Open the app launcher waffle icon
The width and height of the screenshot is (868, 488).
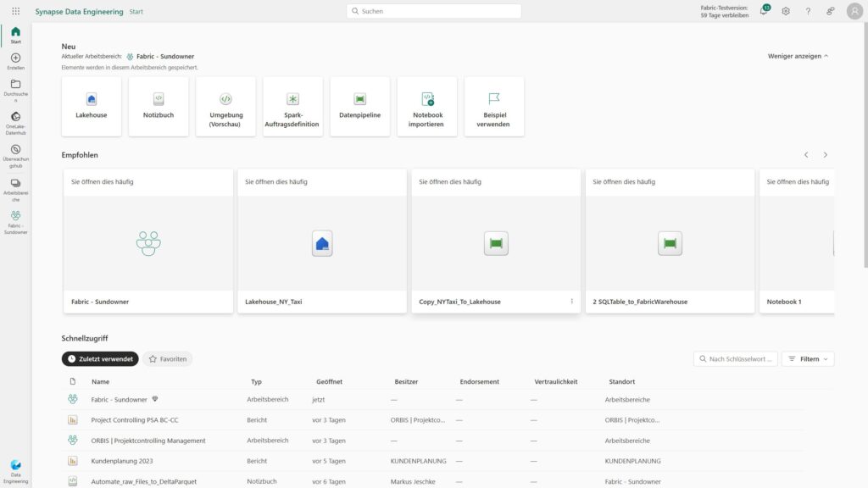[15, 11]
